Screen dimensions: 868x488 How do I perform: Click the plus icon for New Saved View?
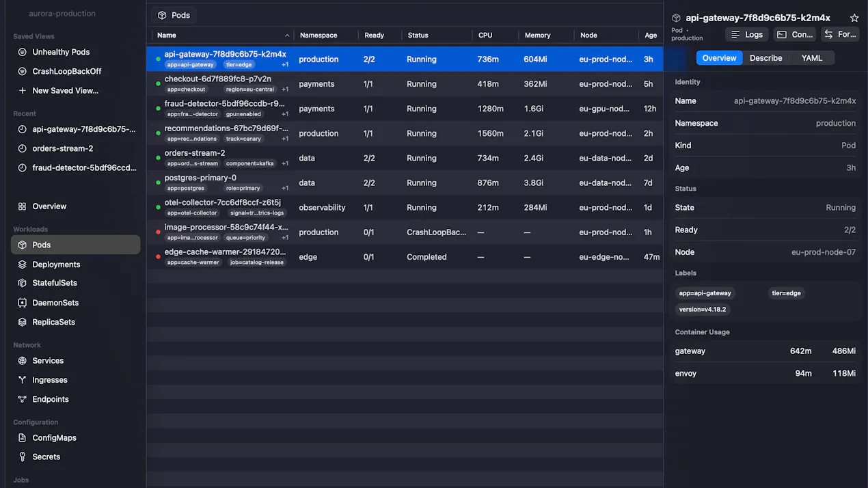pyautogui.click(x=22, y=90)
